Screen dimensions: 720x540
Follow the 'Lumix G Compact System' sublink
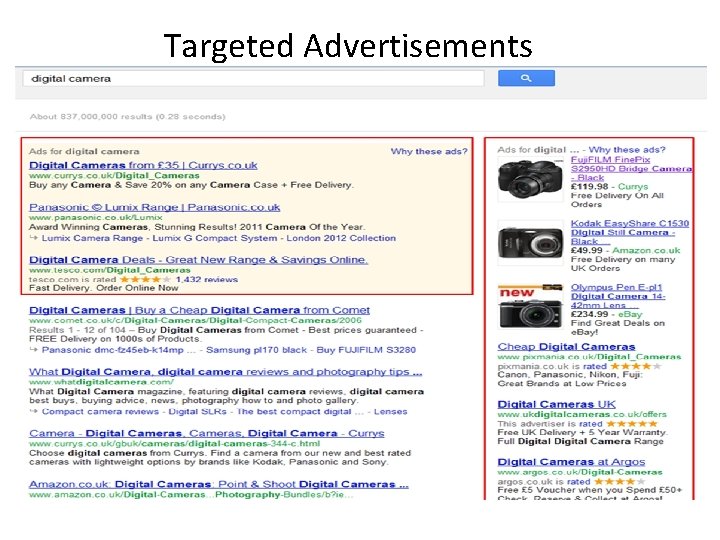point(215,238)
